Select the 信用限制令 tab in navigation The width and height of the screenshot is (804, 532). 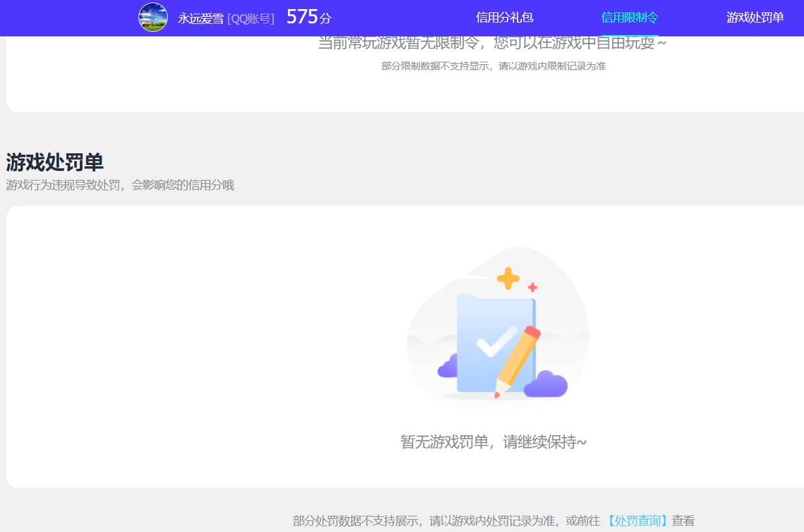pos(630,18)
